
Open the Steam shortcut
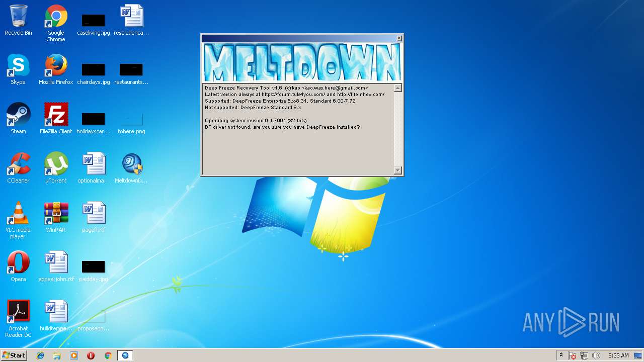click(18, 119)
